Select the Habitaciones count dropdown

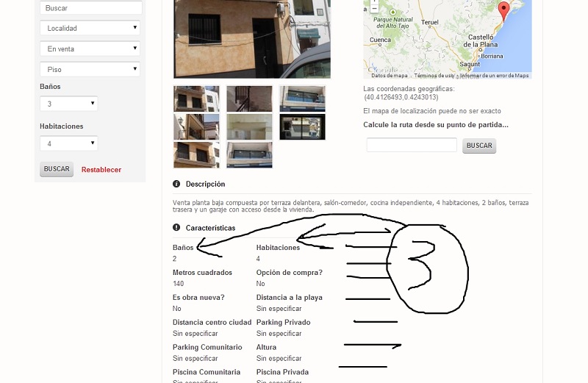point(68,143)
